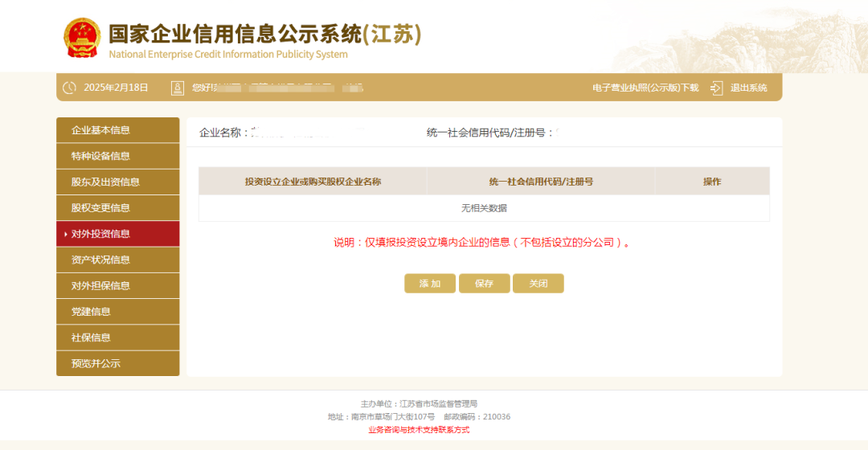
Task: Open 业务咨询与技术支持联系方式 link
Action: point(419,430)
